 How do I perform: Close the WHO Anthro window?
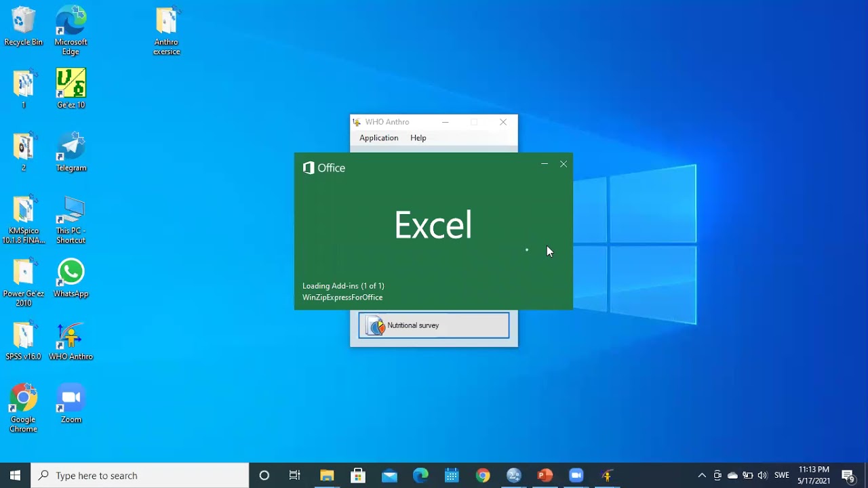503,122
